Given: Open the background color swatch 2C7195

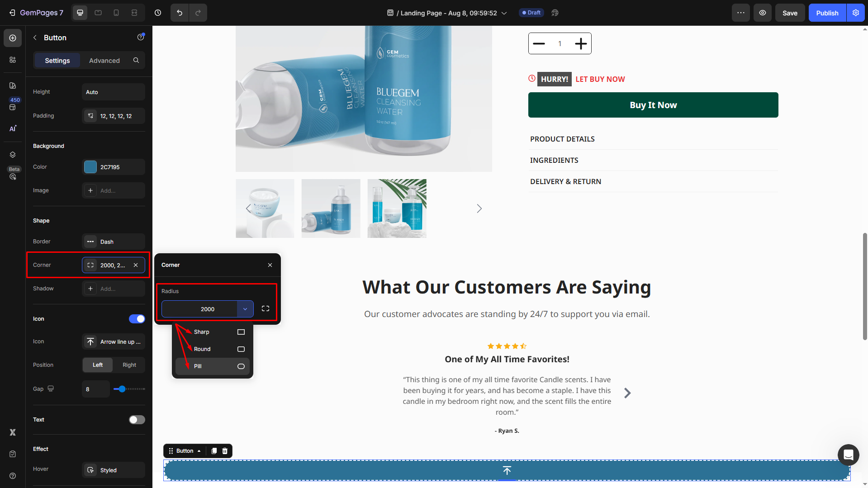Looking at the screenshot, I should [90, 167].
